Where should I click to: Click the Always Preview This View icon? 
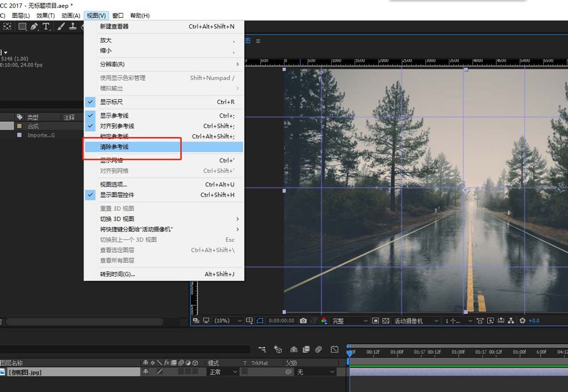[196, 320]
